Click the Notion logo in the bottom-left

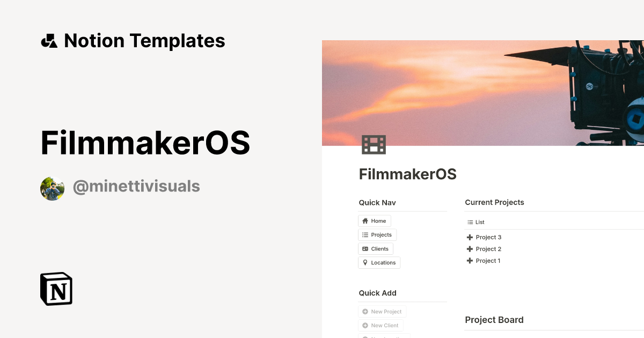tap(56, 289)
